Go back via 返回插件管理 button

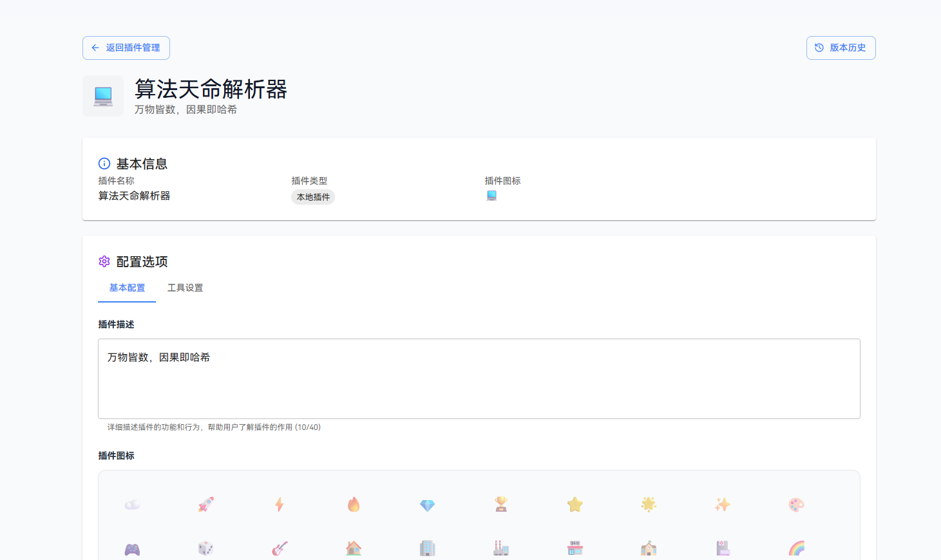(126, 48)
